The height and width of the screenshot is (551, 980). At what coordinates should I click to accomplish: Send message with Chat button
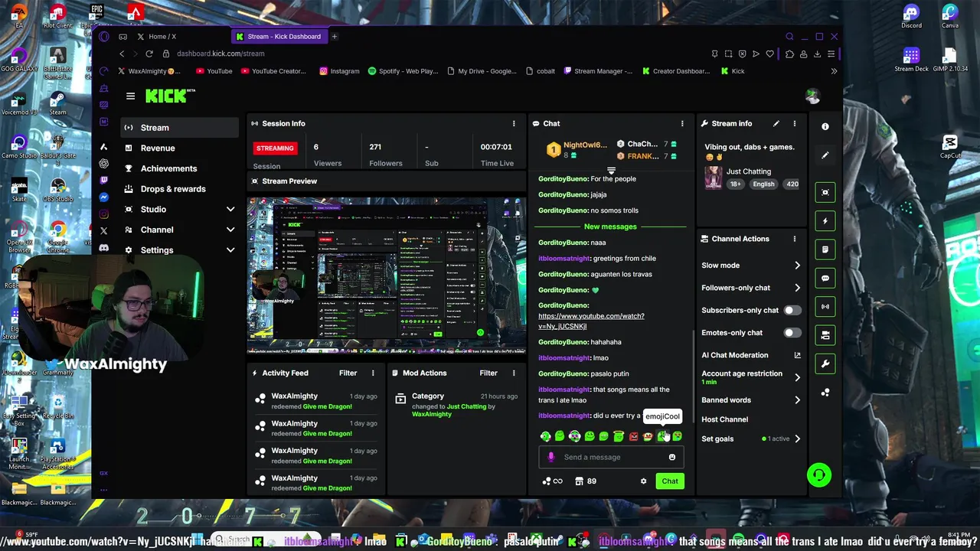(x=670, y=481)
